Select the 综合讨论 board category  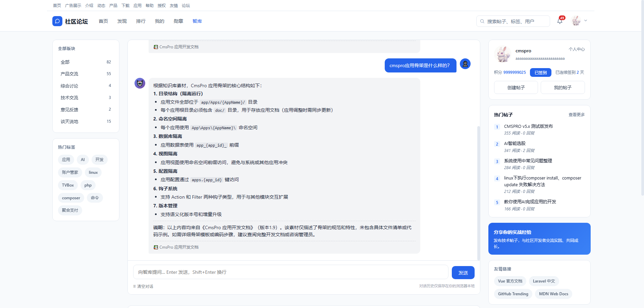tap(86, 86)
